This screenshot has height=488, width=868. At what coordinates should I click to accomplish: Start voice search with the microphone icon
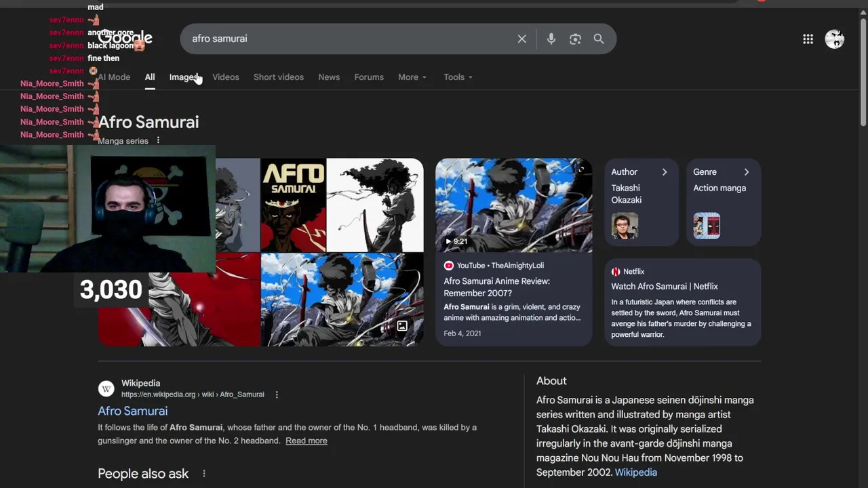(551, 39)
